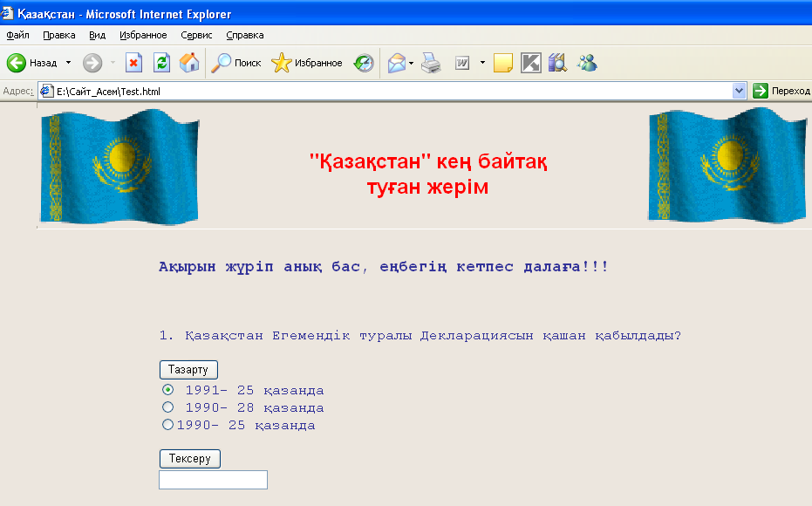The height and width of the screenshot is (506, 812).
Task: Open the Назад history dropdown arrow
Action: [x=68, y=63]
